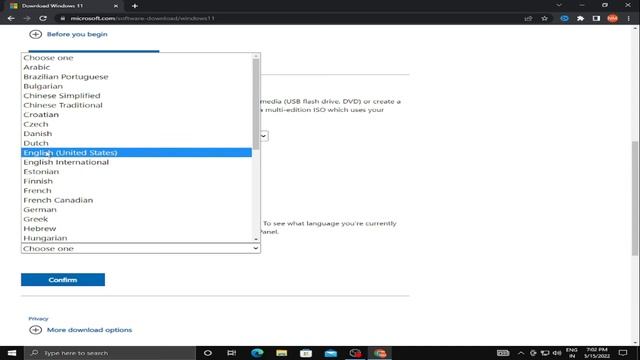Select Arabic from the language list

click(x=136, y=67)
